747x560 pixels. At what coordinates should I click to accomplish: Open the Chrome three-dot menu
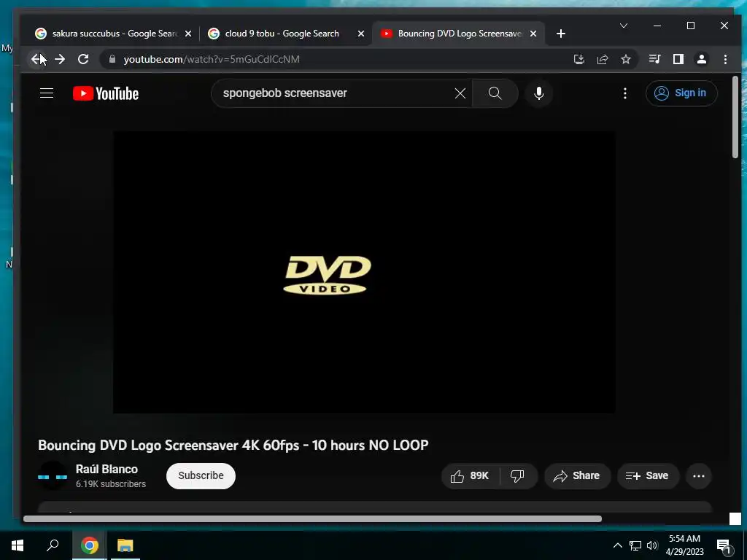click(x=726, y=59)
